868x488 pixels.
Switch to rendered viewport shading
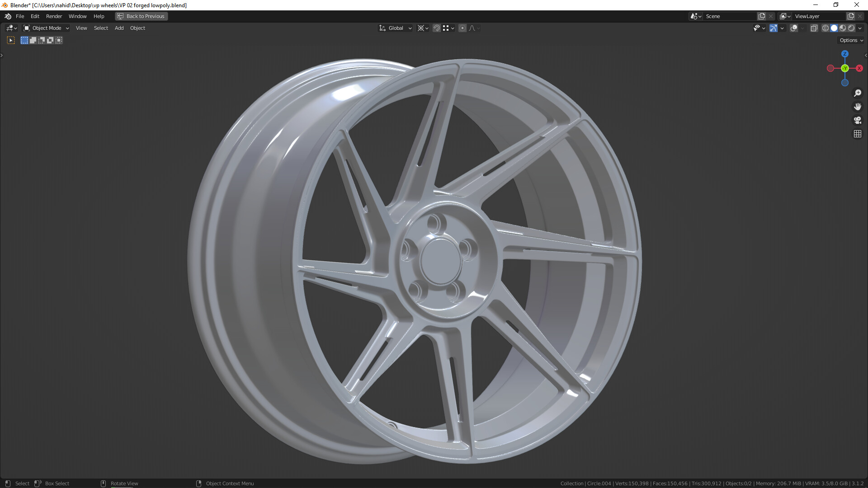tap(851, 28)
